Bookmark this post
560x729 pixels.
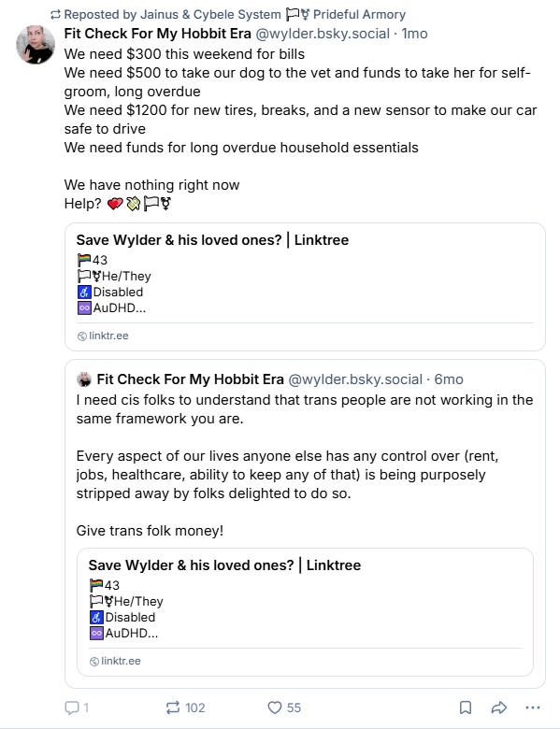466,708
